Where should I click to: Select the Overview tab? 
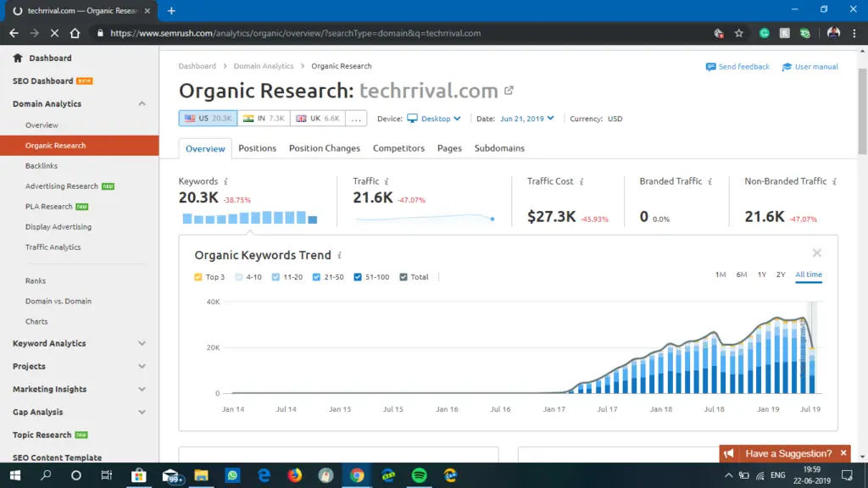click(205, 148)
